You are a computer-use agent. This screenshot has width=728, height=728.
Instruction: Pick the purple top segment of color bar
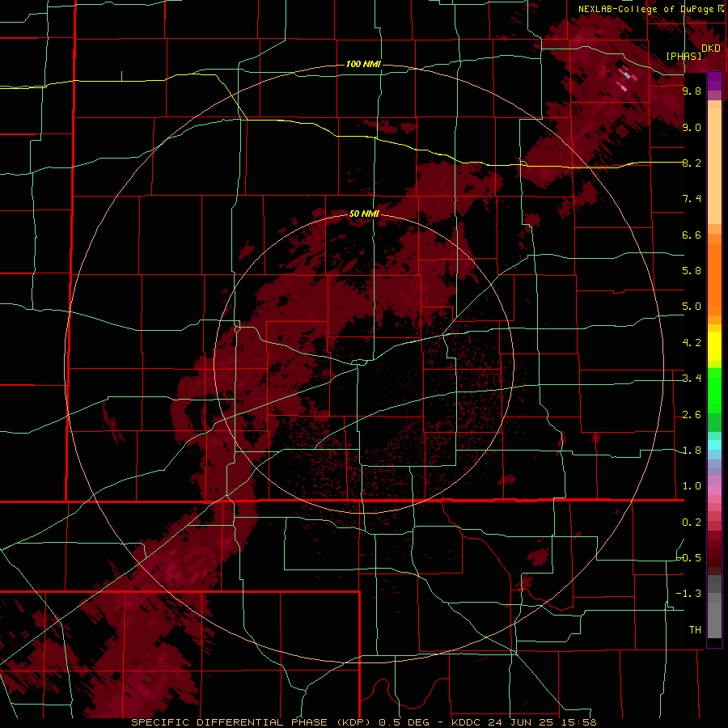point(714,81)
